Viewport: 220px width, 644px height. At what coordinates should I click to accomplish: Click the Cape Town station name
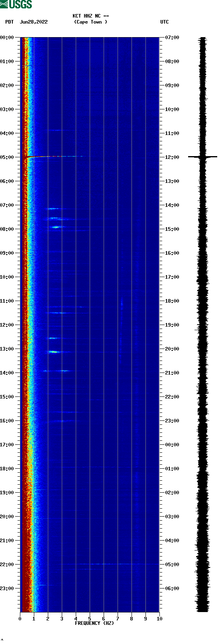click(91, 22)
